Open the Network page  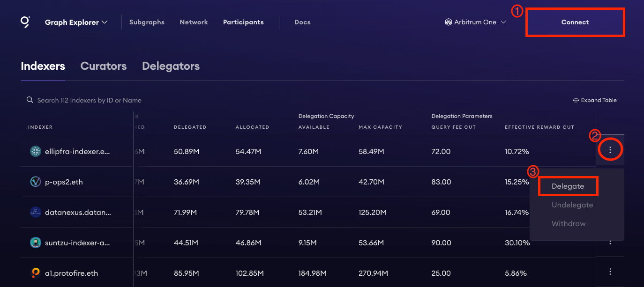pyautogui.click(x=194, y=22)
